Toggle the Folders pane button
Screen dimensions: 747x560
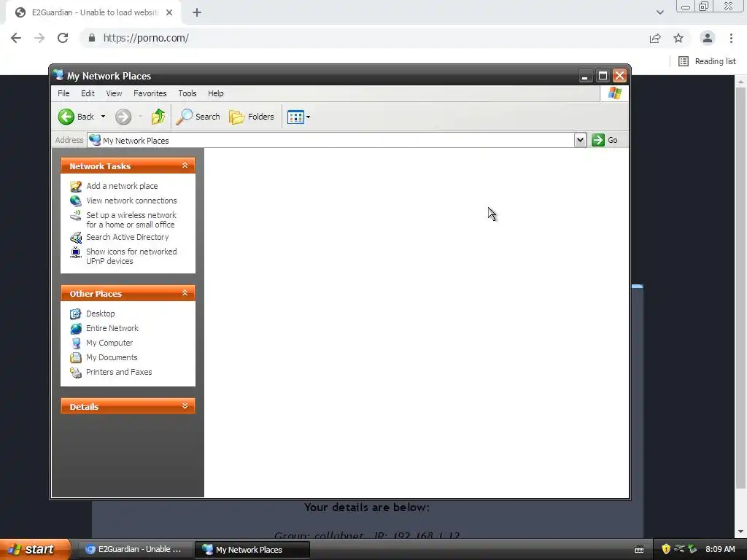coord(252,117)
